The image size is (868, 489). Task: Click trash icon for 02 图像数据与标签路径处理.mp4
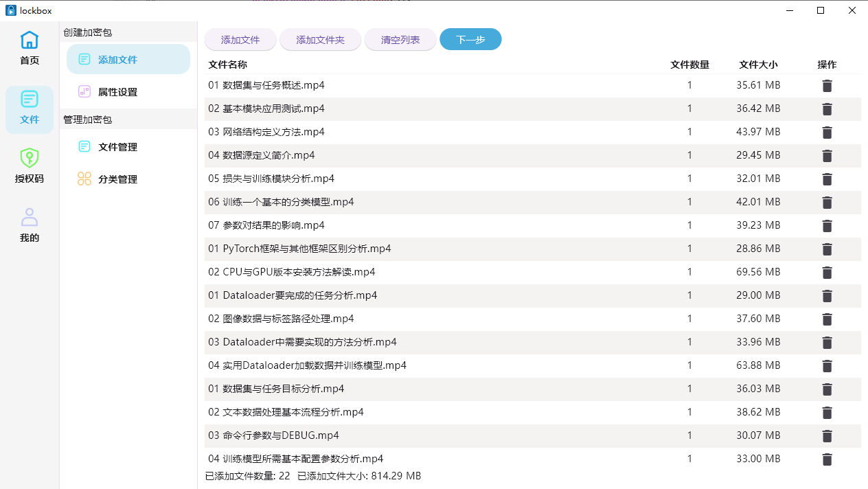(827, 319)
